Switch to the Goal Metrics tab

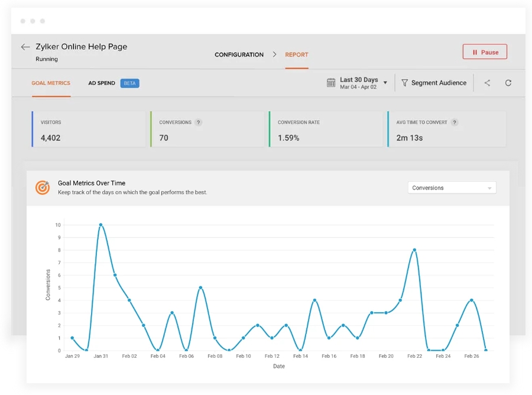[x=51, y=83]
